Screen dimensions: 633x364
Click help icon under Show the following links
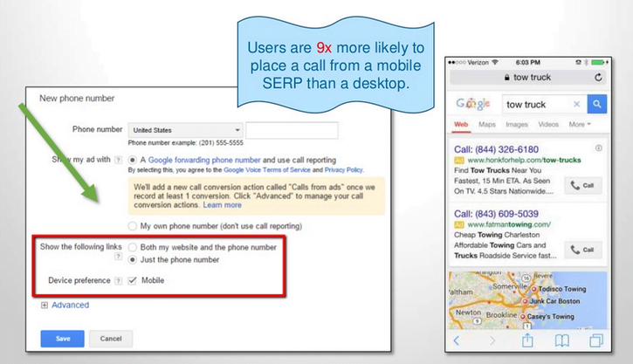tap(118, 257)
